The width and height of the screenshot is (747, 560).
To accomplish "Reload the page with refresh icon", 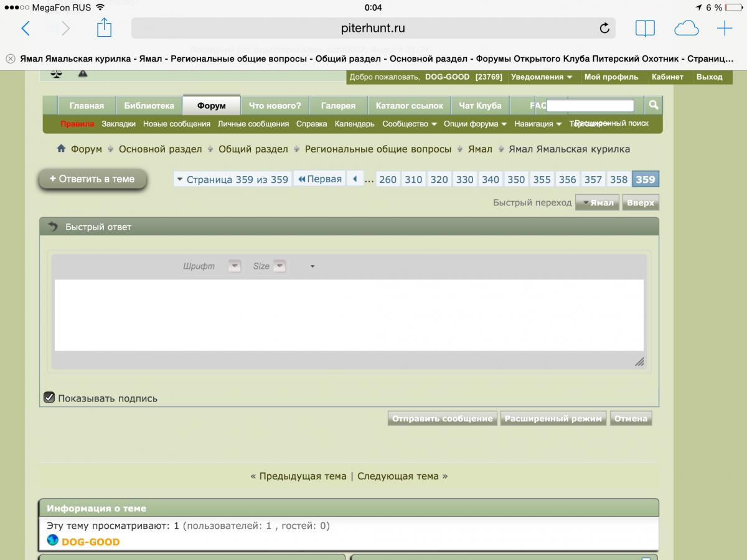I will click(x=604, y=28).
